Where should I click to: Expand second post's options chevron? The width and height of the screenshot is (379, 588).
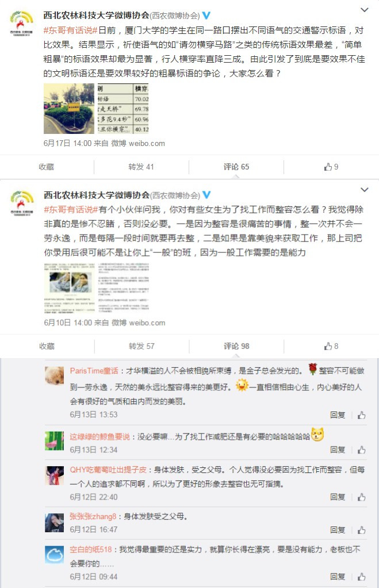click(x=365, y=190)
